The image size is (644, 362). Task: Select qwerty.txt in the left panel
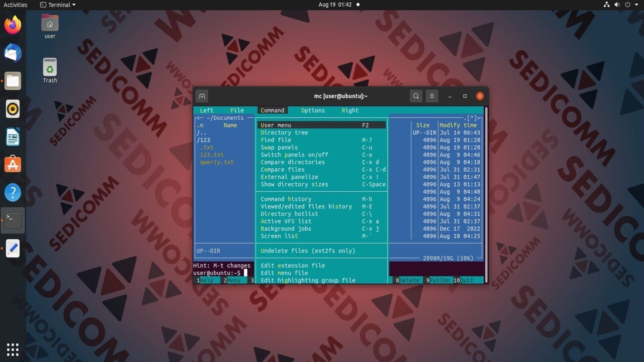coord(217,162)
